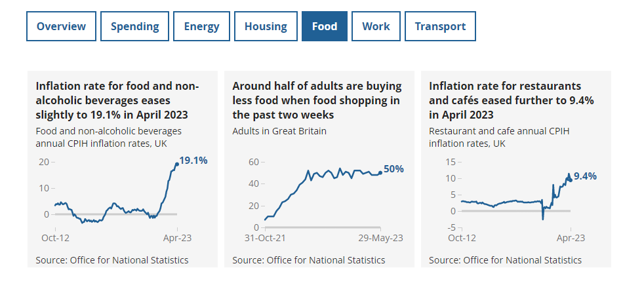
Task: Click the 29-May-23 axis date label
Action: point(379,238)
